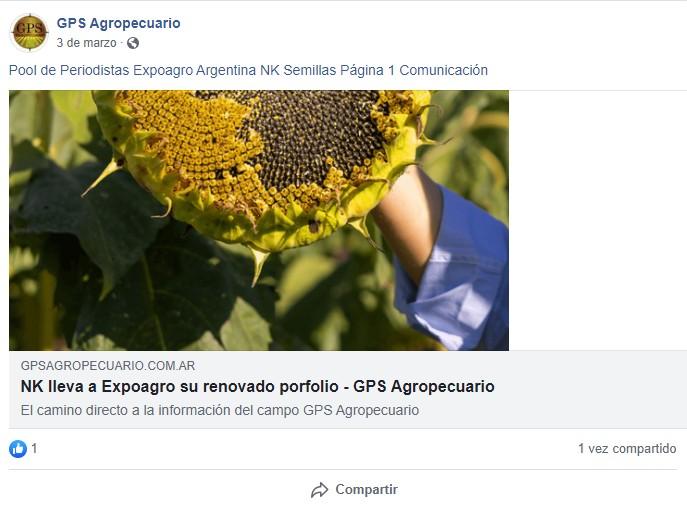This screenshot has width=687, height=508.
Task: Open the GPS Agropecuario profile picture
Action: 29,32
